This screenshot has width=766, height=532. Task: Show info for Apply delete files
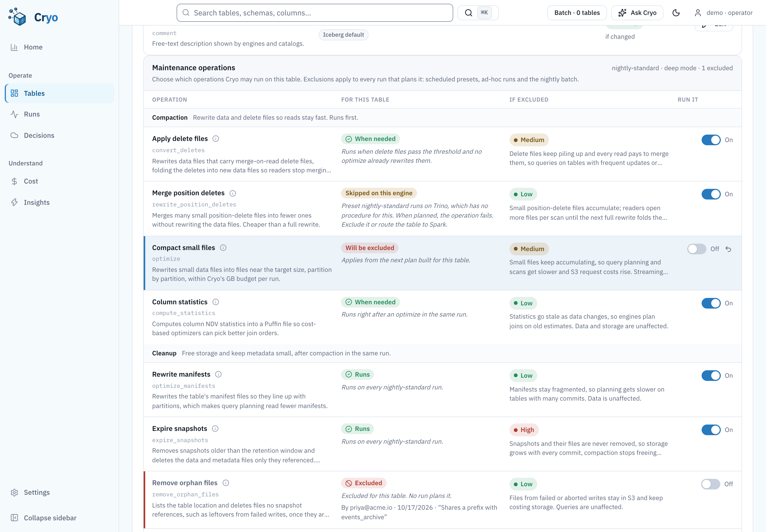point(216,139)
